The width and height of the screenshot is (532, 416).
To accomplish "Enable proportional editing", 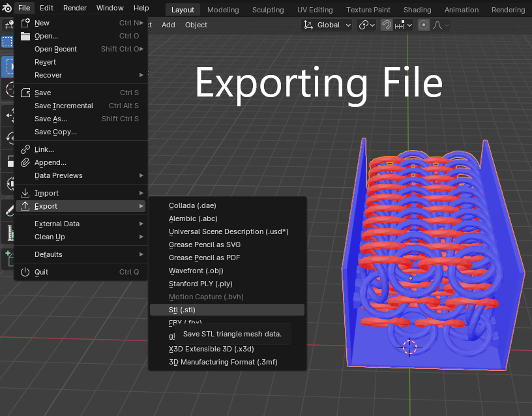I will [424, 25].
